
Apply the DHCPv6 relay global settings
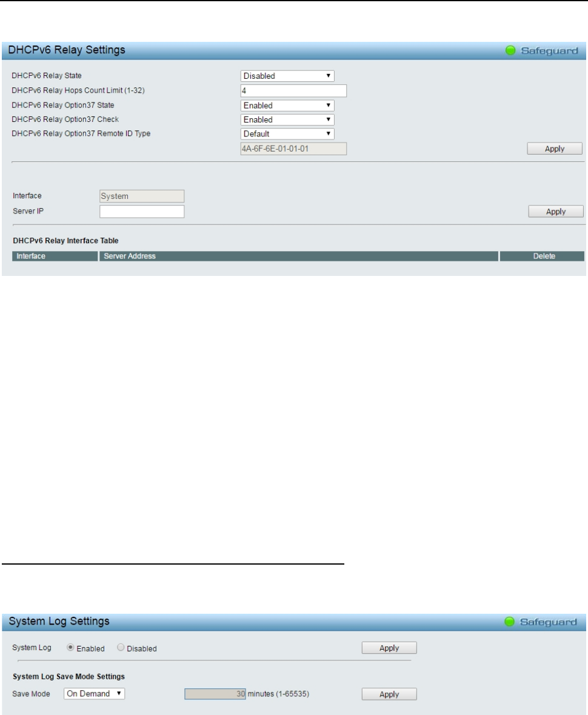(x=555, y=149)
